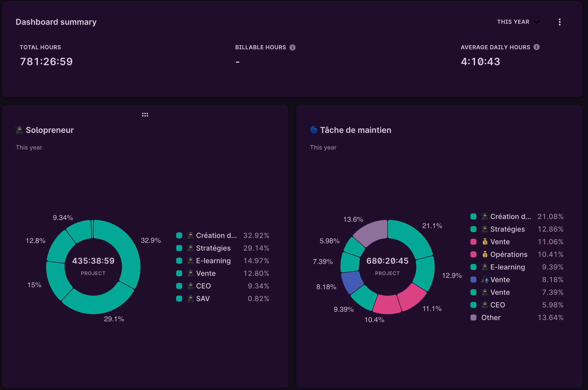
Task: Click the cyclone icon beside Tâche de maintien
Action: point(314,130)
